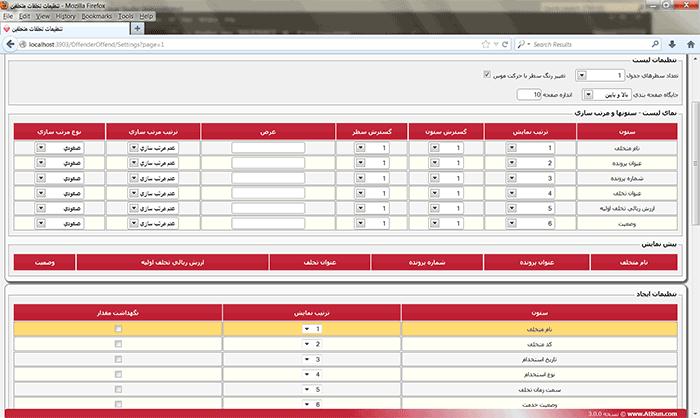Check keep-value box for create-settings row 3
Screen dimensions: 700x418
(x=118, y=359)
